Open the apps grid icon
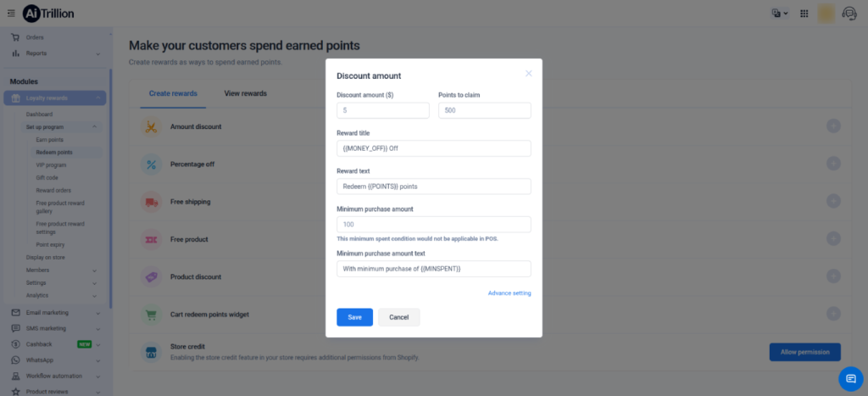The image size is (868, 396). coord(804,13)
